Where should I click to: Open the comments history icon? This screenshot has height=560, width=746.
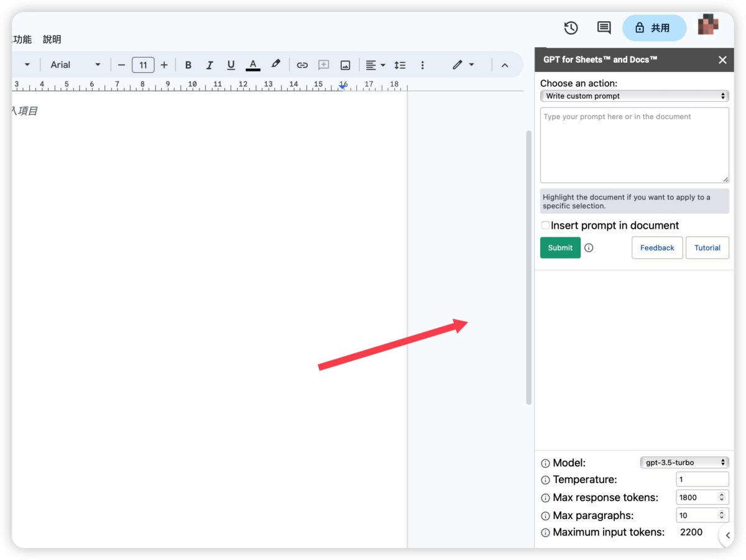point(604,28)
